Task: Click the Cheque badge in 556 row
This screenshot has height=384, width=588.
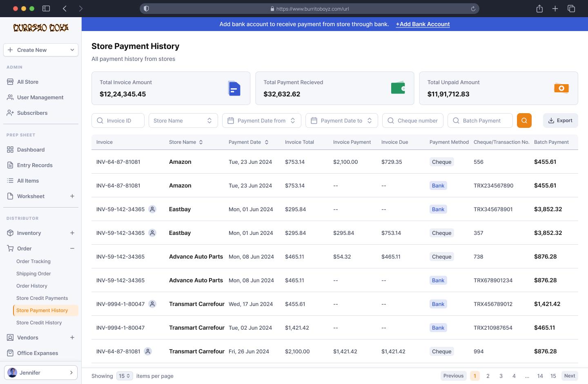Action: [x=441, y=162]
